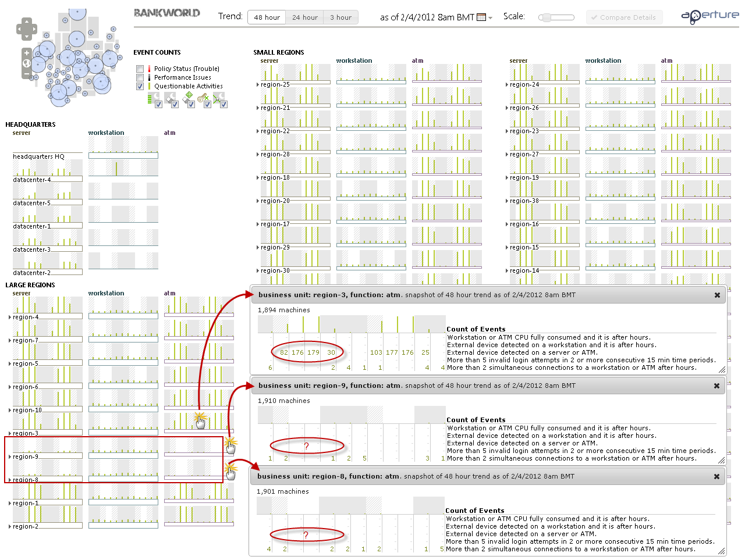Click the green bars CPU after-hours icon
This screenshot has height=560, width=745.
coord(152,99)
